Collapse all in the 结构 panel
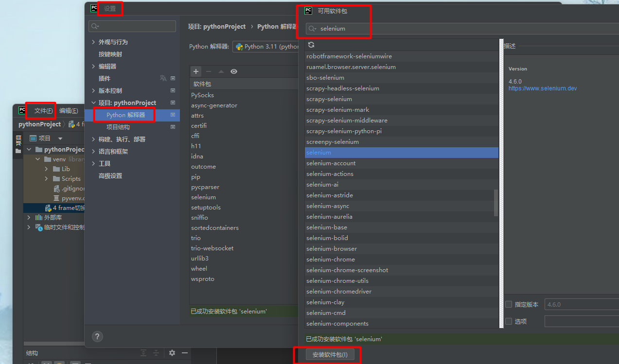 pos(156,353)
